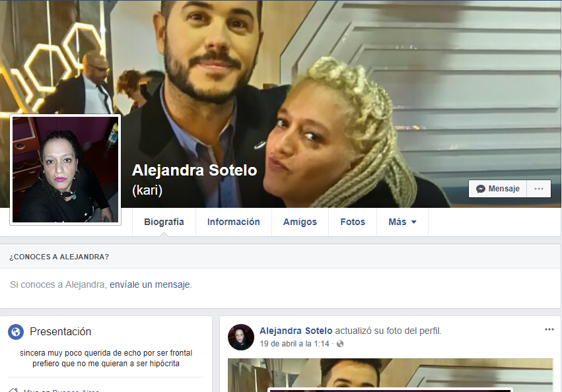Click the 'envíale un mensaje' link
The image size is (562, 392).
[149, 284]
